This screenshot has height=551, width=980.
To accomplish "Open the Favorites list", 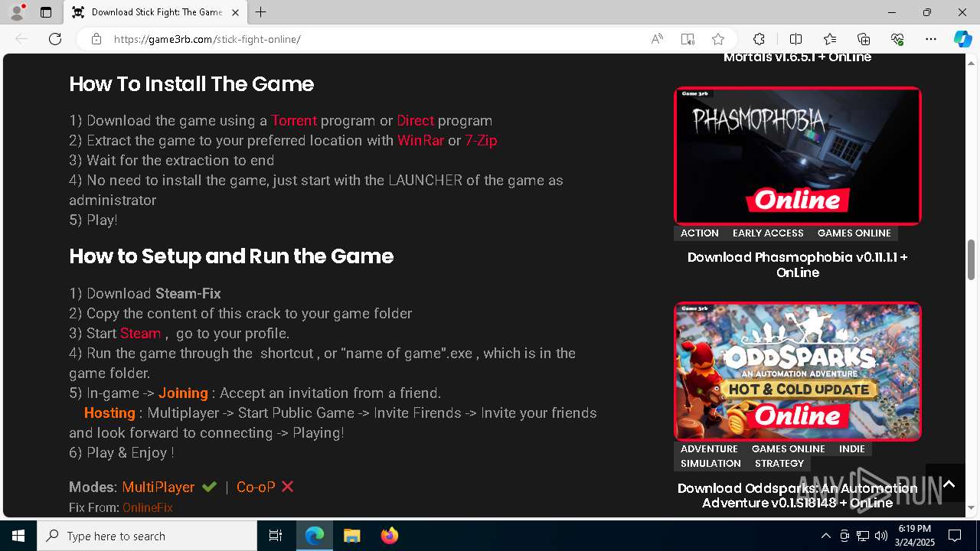I will (830, 39).
